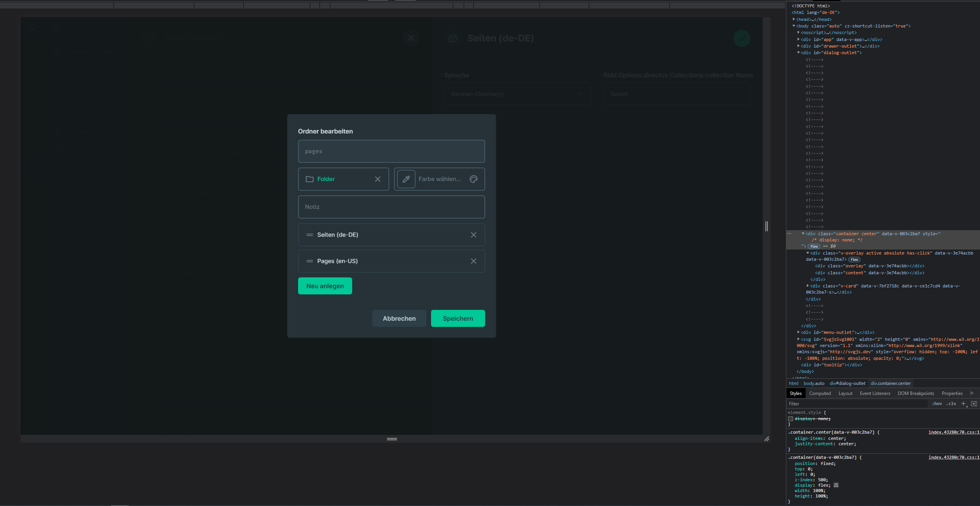Click the green checkmark save button in drawer
980x506 pixels.
pos(741,38)
